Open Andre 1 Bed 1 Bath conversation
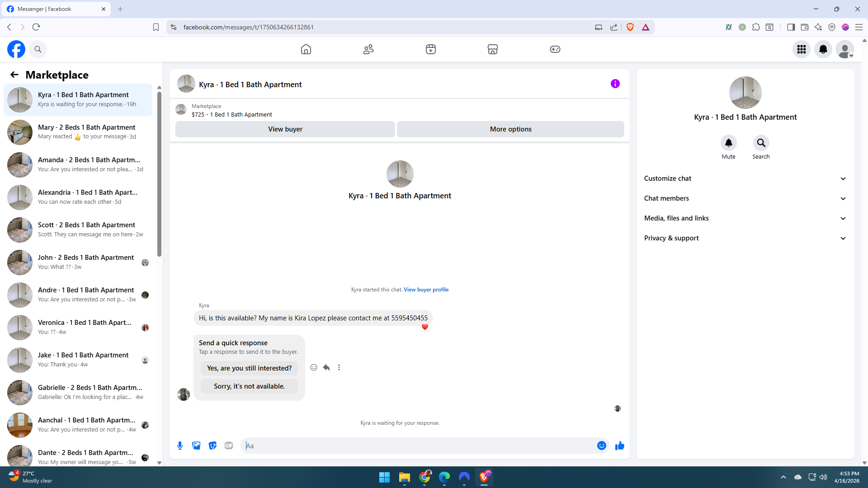Image resolution: width=868 pixels, height=488 pixels. pos(78,295)
